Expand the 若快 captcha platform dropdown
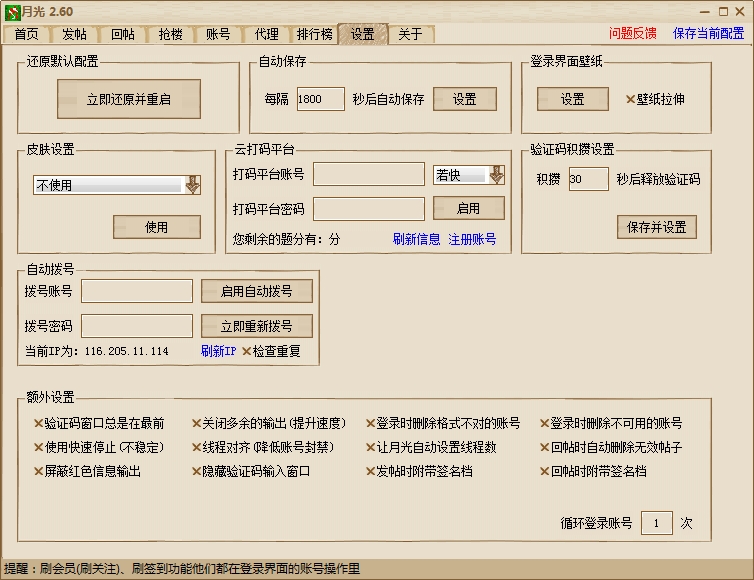754x580 pixels. click(x=495, y=175)
